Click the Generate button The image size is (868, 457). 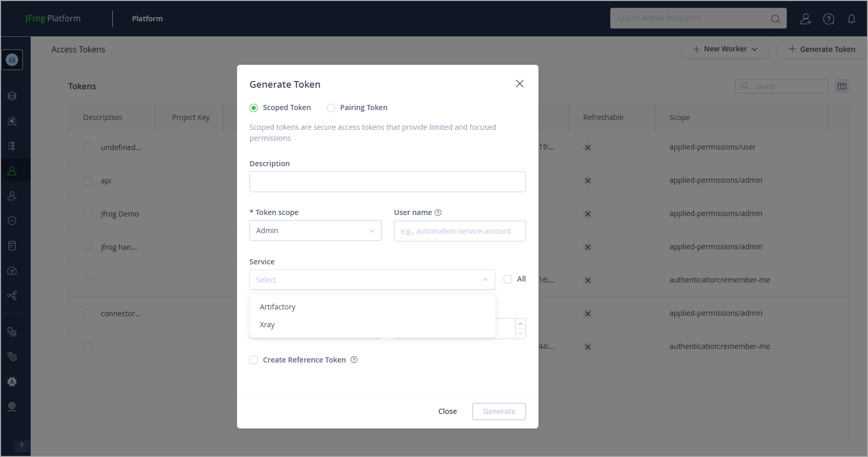pos(499,411)
